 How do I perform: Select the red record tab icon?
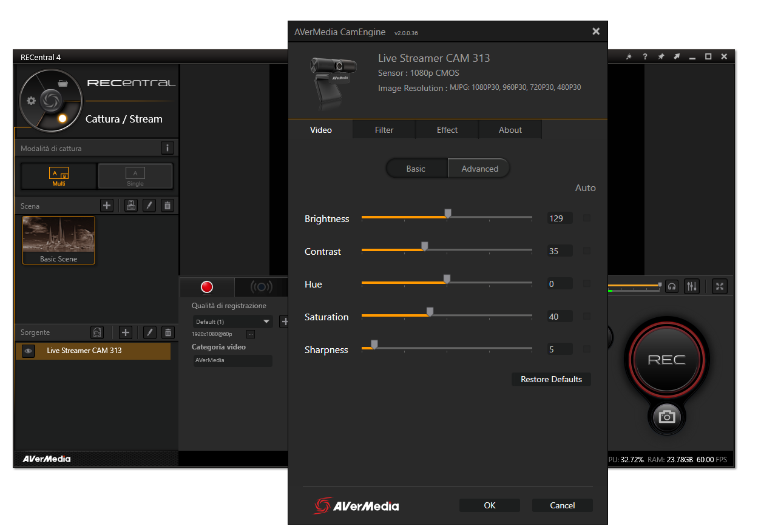pos(207,287)
